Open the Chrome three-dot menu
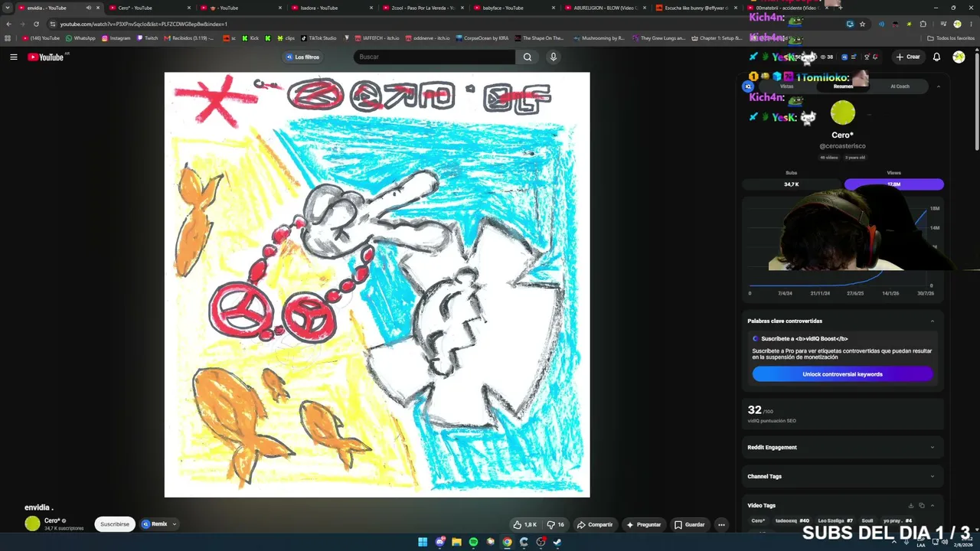The image size is (980, 551). [971, 24]
